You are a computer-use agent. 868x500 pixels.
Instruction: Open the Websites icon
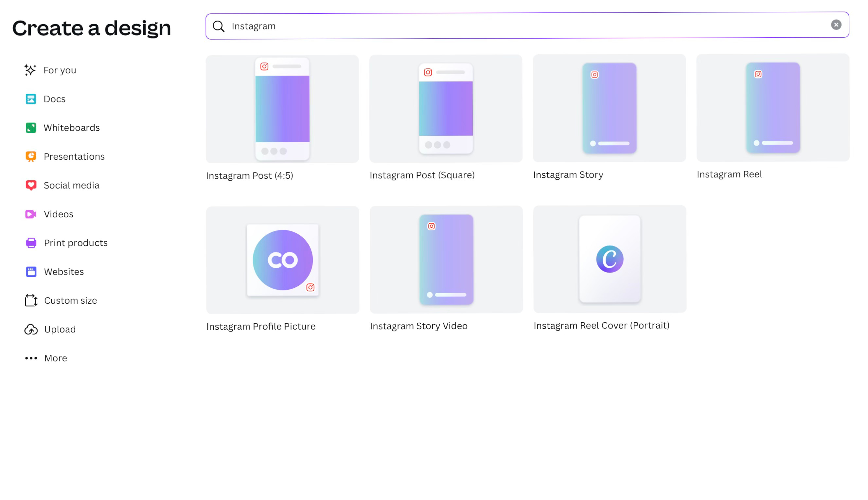[x=31, y=272]
